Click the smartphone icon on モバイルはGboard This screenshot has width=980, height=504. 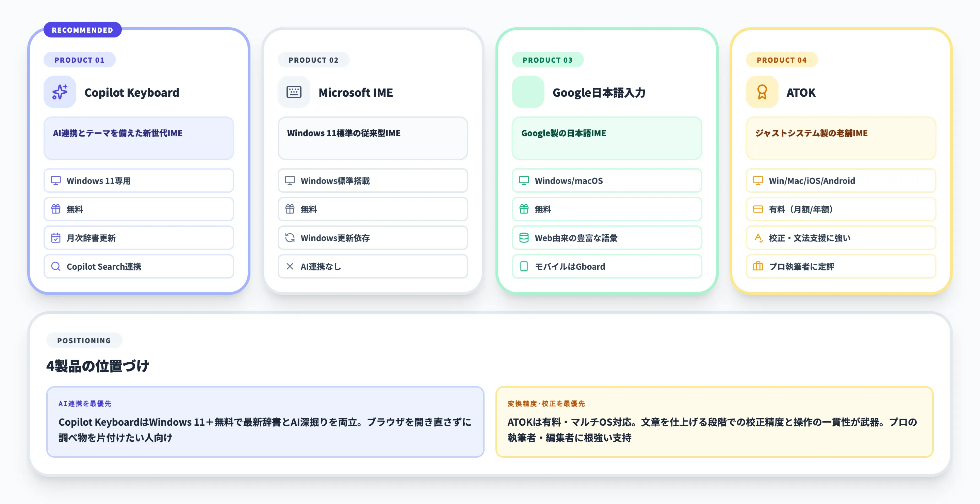524,266
